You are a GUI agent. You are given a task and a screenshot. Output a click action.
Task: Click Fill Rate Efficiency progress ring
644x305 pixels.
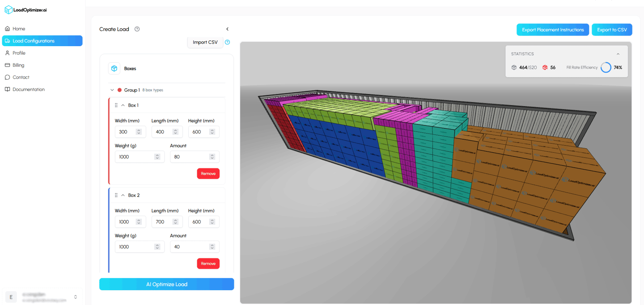tap(606, 68)
